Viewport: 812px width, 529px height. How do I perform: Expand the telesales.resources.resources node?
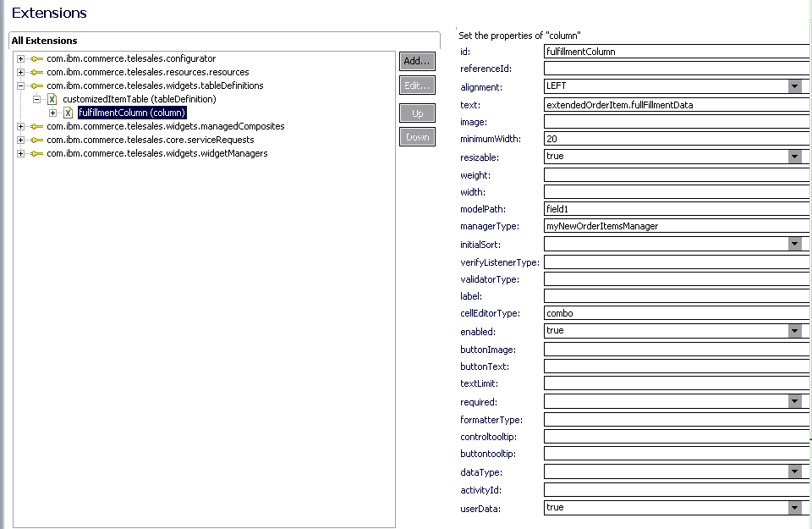tap(20, 72)
